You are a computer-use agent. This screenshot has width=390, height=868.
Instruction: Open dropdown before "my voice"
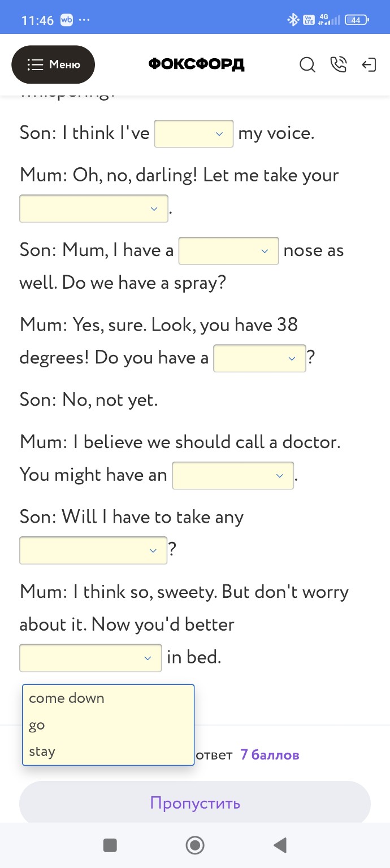pyautogui.click(x=194, y=134)
